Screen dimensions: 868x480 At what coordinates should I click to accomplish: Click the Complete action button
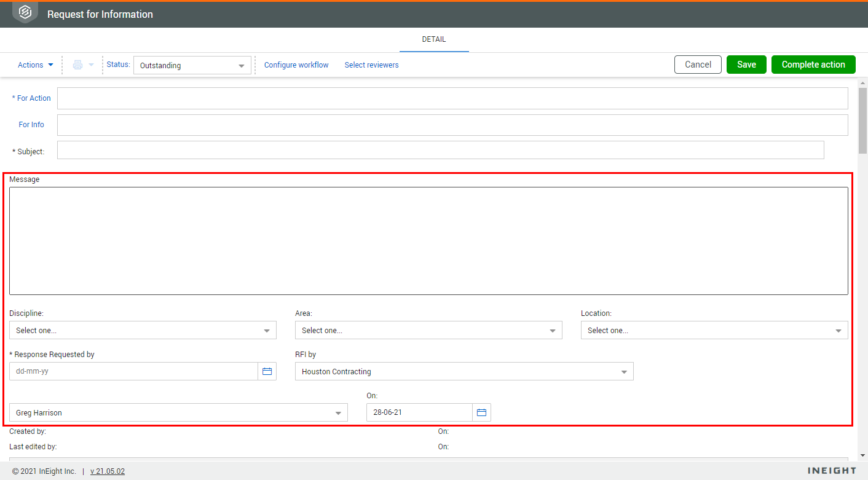point(813,65)
